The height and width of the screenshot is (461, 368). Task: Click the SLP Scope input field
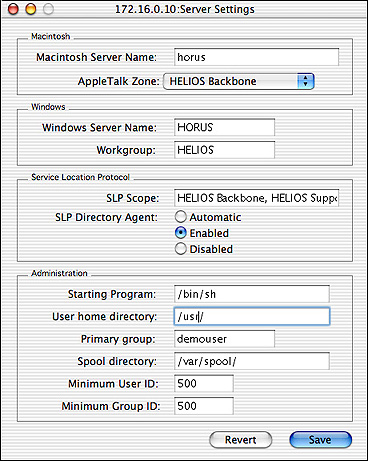pyautogui.click(x=256, y=198)
